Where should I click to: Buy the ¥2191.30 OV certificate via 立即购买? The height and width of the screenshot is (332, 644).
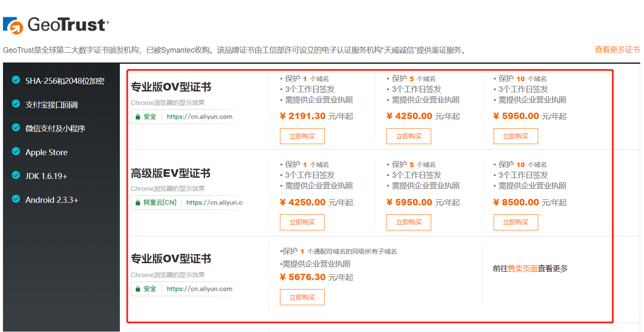[302, 136]
